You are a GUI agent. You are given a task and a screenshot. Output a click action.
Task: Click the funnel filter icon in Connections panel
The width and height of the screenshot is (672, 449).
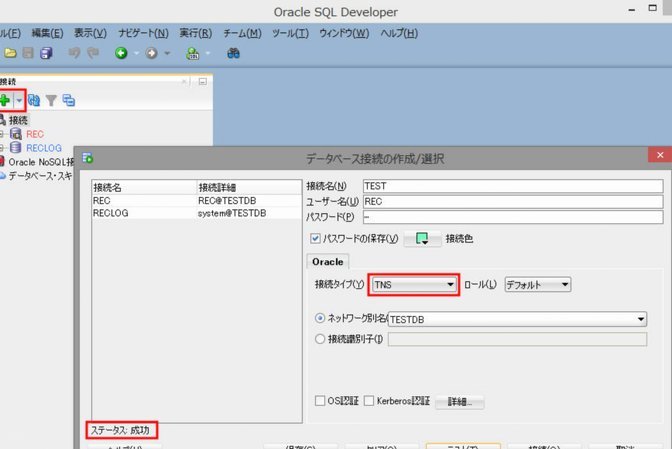51,101
